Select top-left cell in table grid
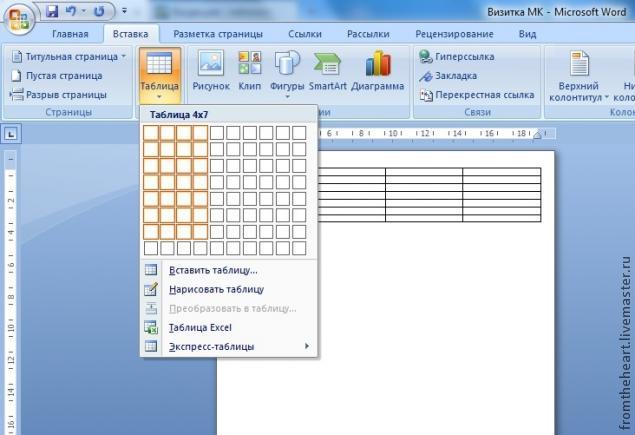Image resolution: width=635 pixels, height=435 pixels. pos(151,133)
